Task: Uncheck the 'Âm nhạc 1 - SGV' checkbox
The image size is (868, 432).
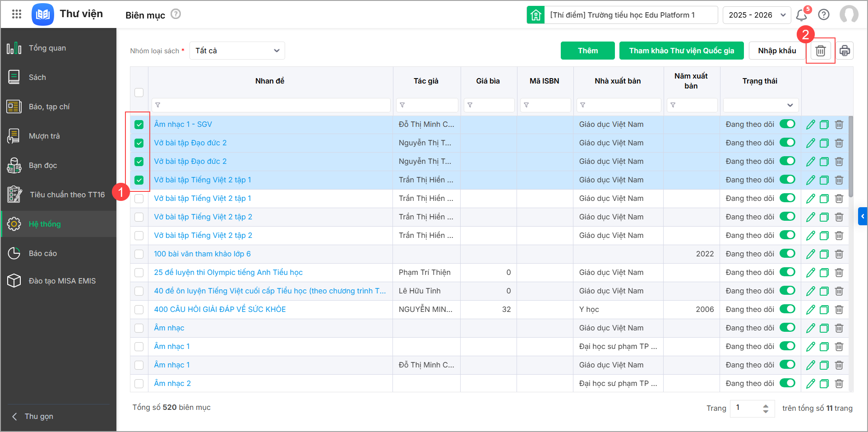Action: point(139,125)
